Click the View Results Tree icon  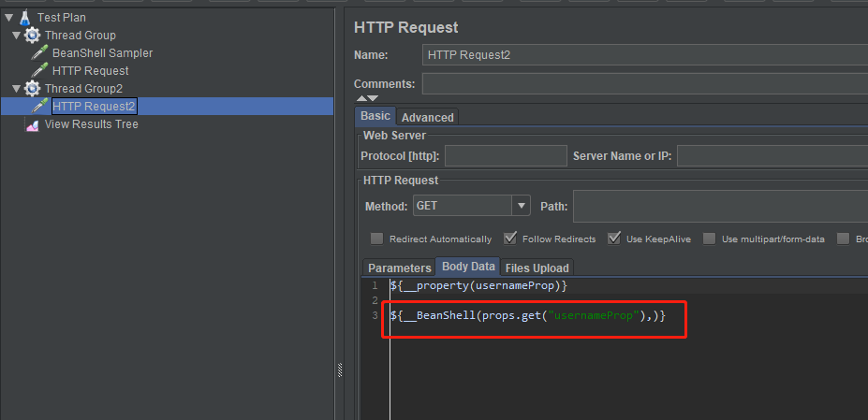(32, 124)
